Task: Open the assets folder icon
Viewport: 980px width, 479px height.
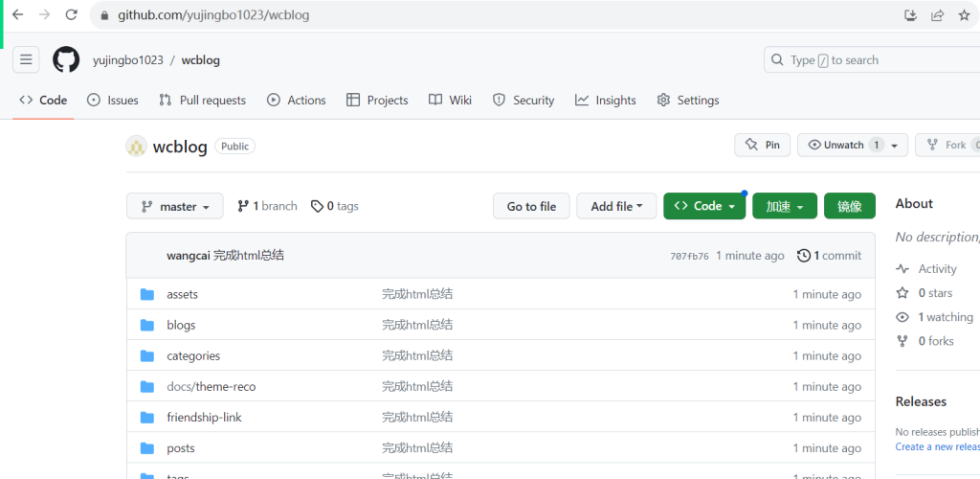Action: pyautogui.click(x=147, y=294)
